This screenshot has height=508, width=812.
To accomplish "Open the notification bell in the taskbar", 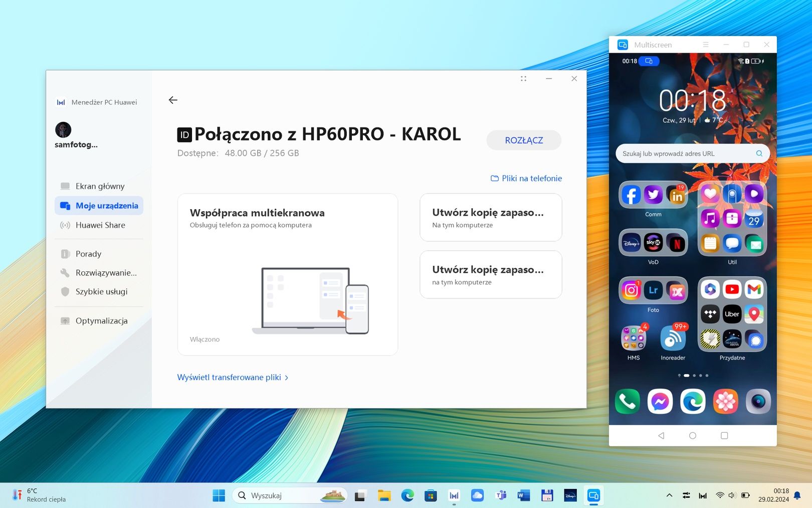I will [x=797, y=495].
